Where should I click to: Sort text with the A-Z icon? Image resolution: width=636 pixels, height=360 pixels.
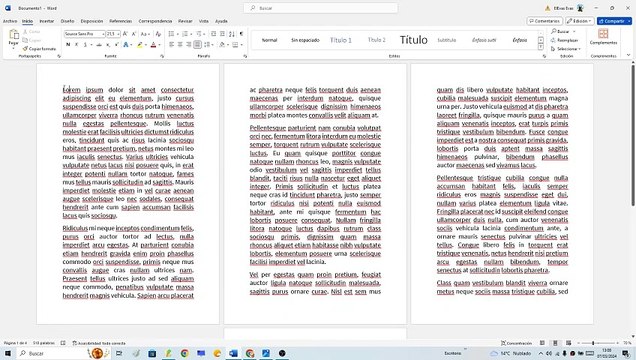click(x=232, y=34)
